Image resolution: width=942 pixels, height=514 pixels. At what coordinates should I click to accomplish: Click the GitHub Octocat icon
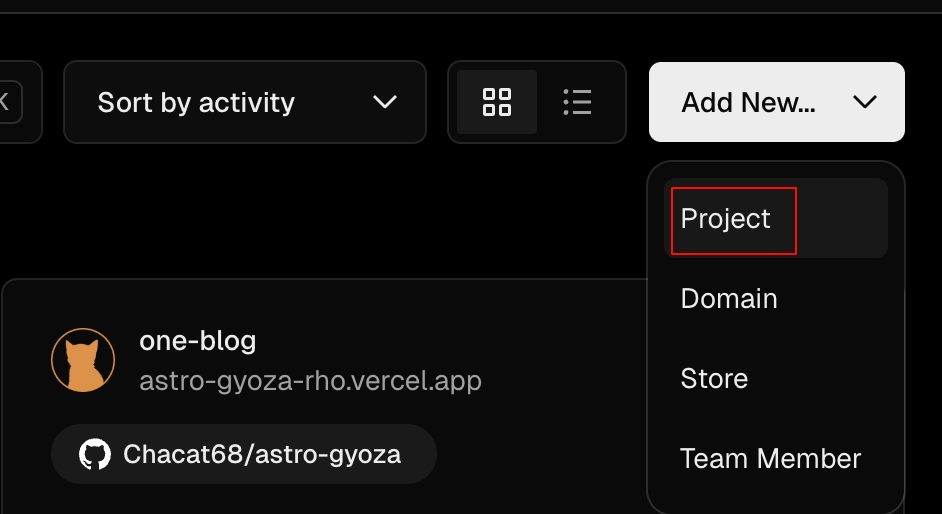pos(95,454)
